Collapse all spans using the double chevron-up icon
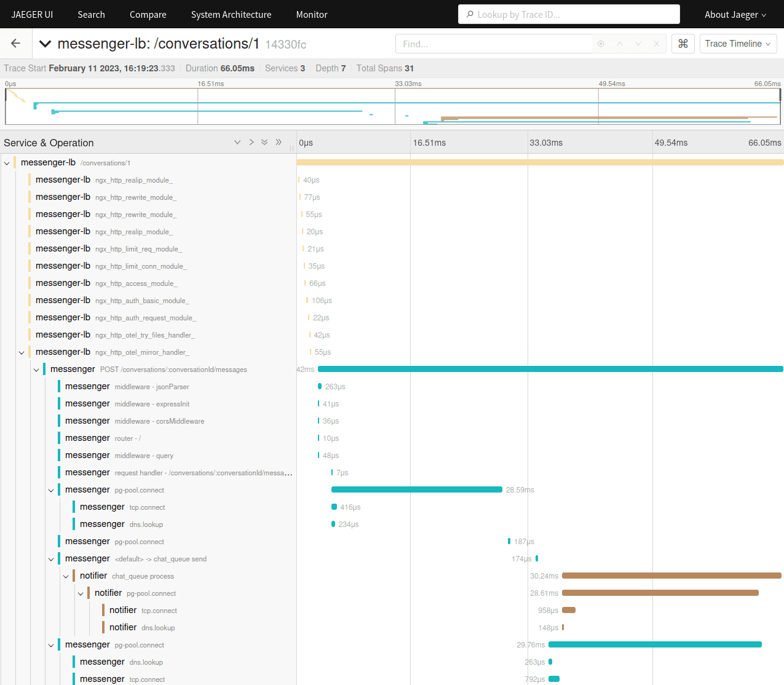Viewport: 784px width, 685px height. (264, 142)
